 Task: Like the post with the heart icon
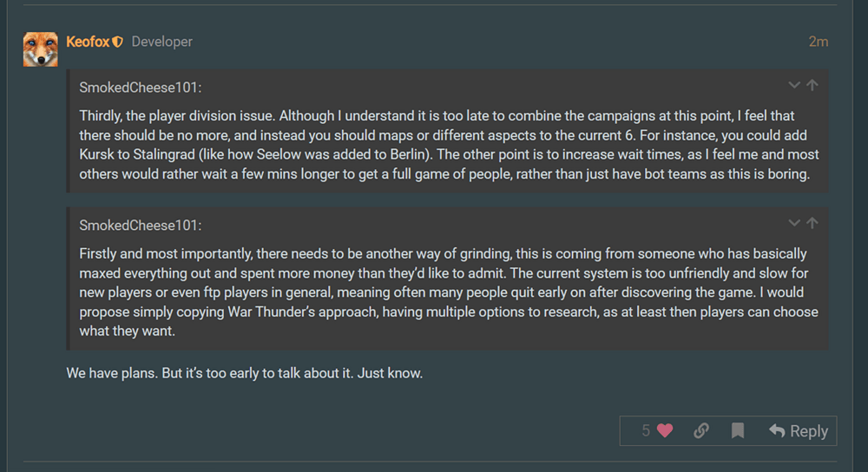tap(665, 431)
